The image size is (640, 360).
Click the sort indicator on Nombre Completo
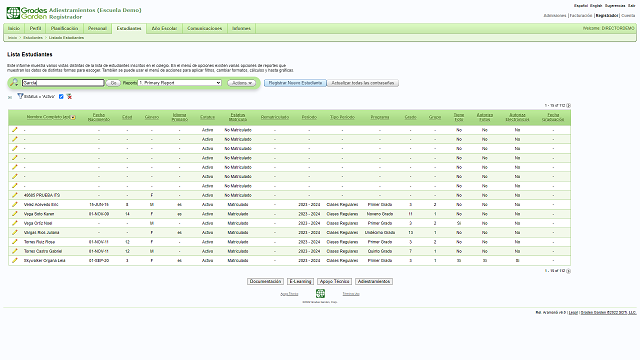[73, 118]
